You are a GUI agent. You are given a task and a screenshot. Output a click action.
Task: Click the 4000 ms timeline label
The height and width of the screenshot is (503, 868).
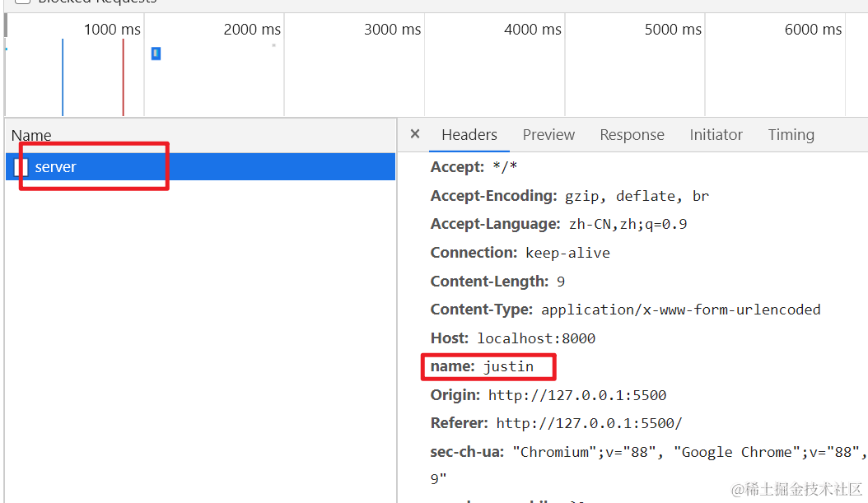[x=533, y=30]
